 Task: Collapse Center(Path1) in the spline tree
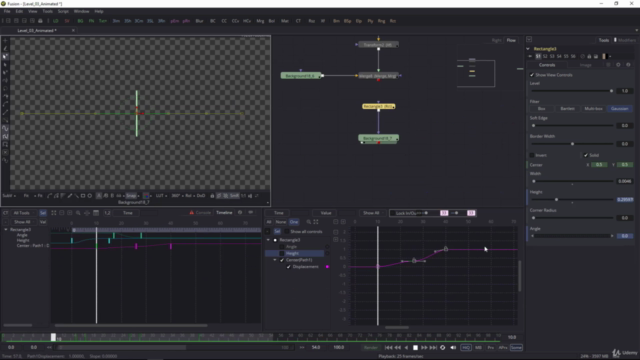point(275,260)
